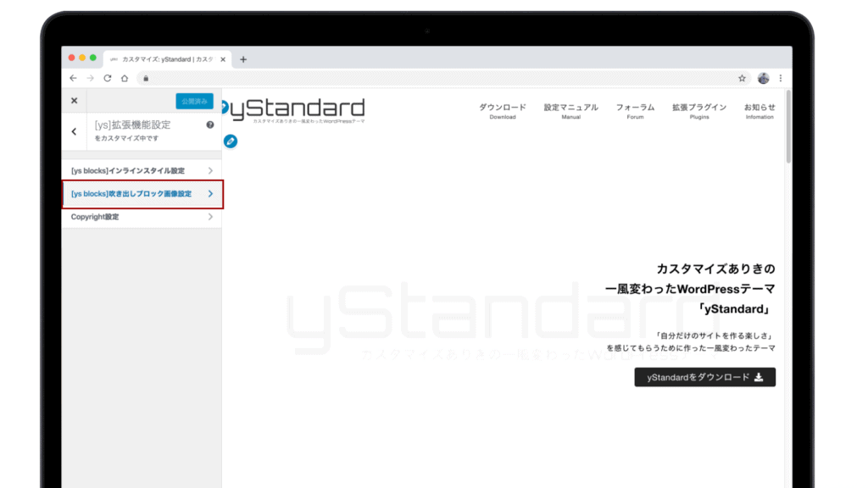The image size is (868, 488).
Task: Open [ys blocks]吹き出しブロック画像設定 section
Action: pos(142,194)
